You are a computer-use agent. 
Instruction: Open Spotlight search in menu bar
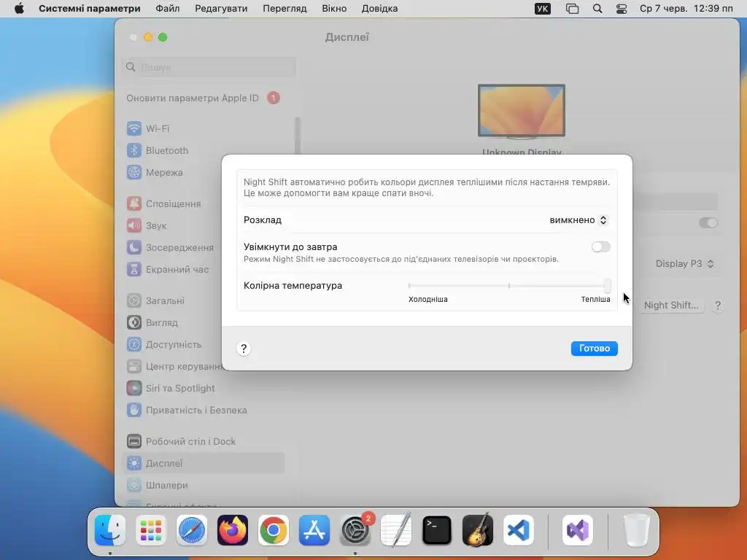click(597, 9)
